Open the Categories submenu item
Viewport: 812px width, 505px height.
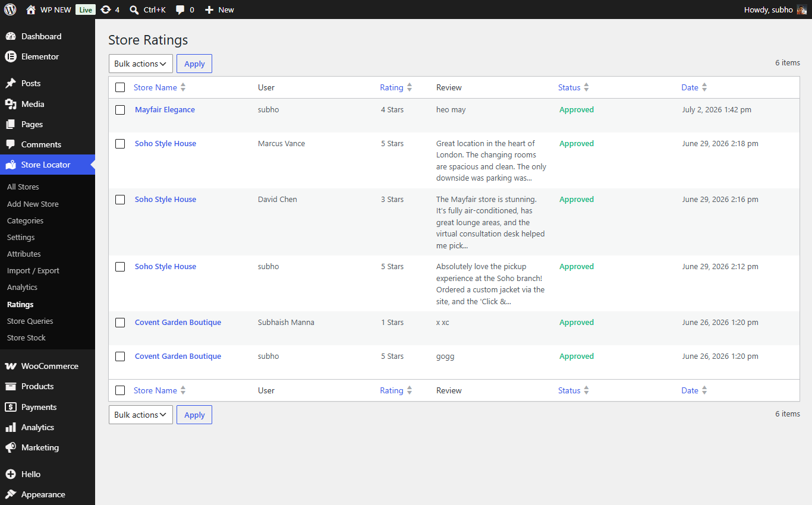click(26, 220)
